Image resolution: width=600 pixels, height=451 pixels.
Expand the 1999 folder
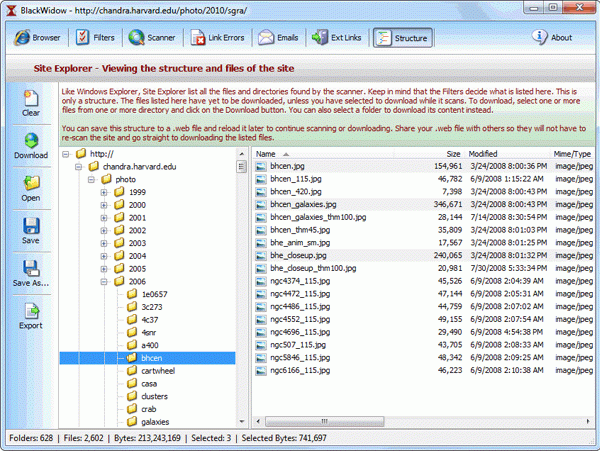104,192
